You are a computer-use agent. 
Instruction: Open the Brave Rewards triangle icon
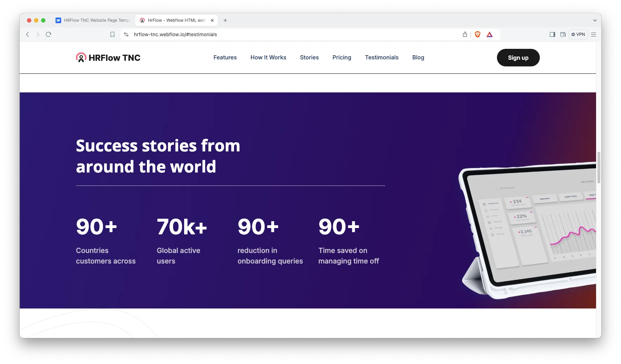click(490, 34)
